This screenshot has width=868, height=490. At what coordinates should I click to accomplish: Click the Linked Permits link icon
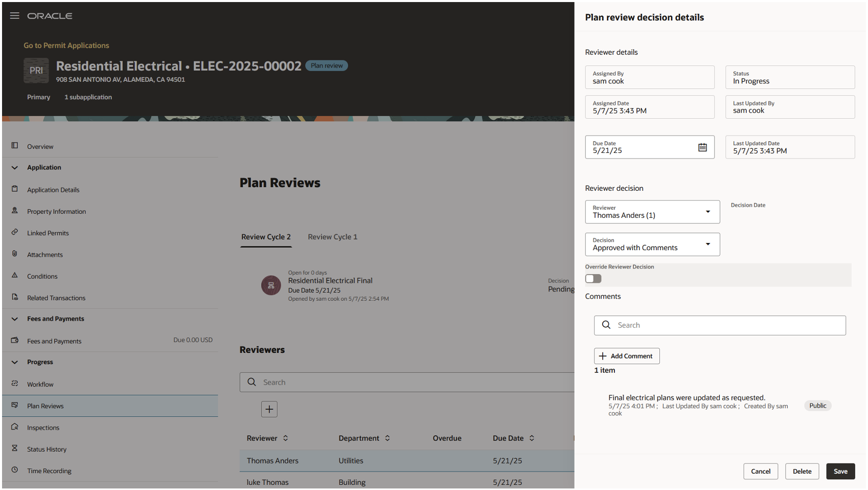pos(15,232)
